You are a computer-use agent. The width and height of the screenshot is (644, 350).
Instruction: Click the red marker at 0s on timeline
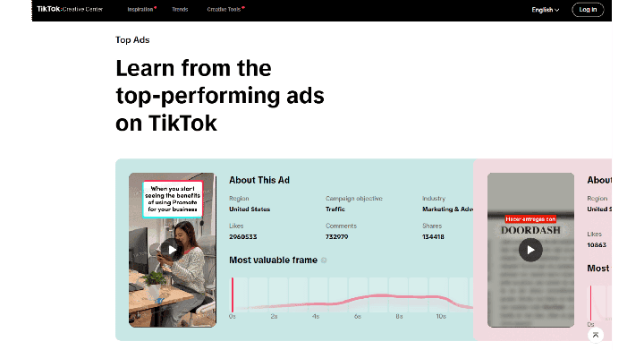click(x=233, y=295)
